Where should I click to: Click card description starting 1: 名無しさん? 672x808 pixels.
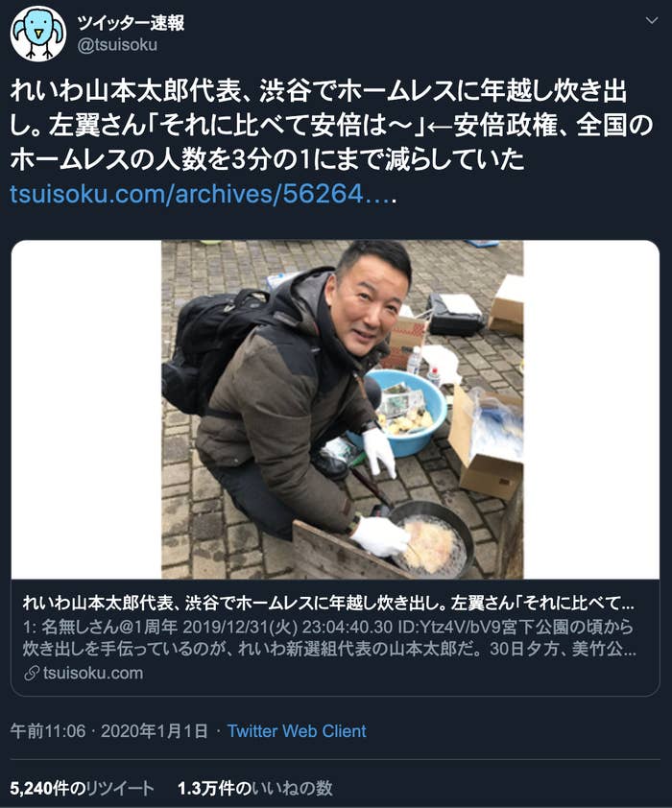328,637
